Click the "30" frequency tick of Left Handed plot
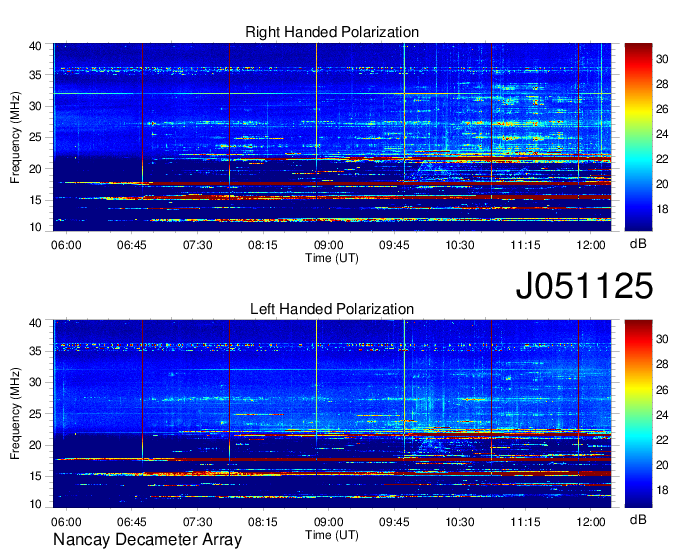Viewport: 680px width, 552px height. point(35,382)
